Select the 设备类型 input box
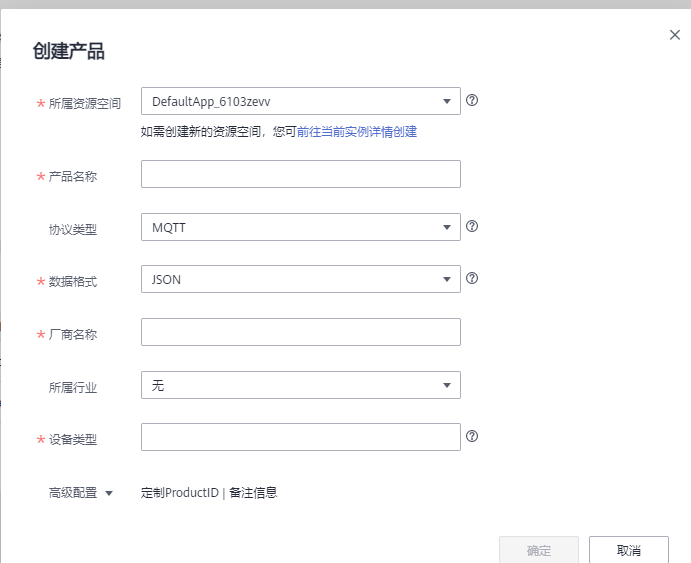Image resolution: width=691 pixels, height=563 pixels. (300, 437)
